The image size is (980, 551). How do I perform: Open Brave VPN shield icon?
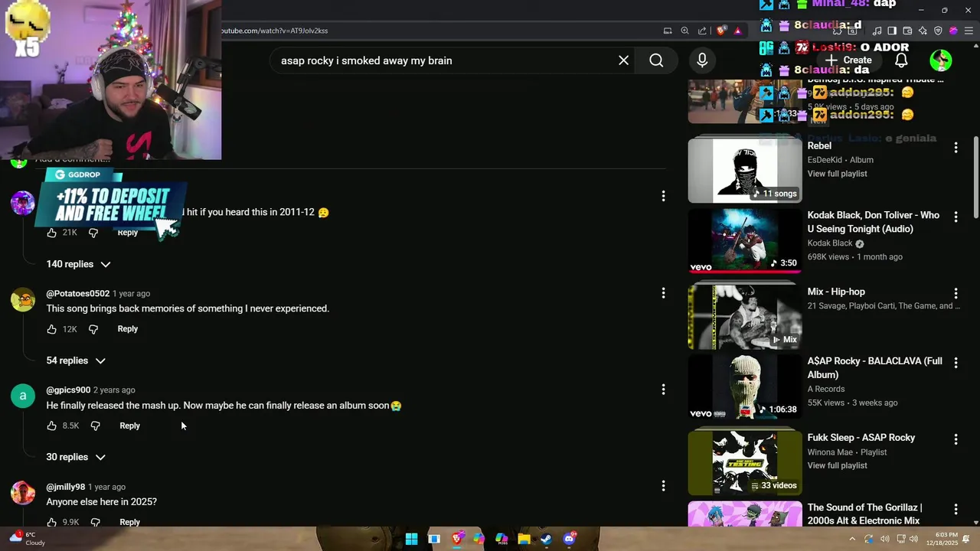click(x=938, y=31)
